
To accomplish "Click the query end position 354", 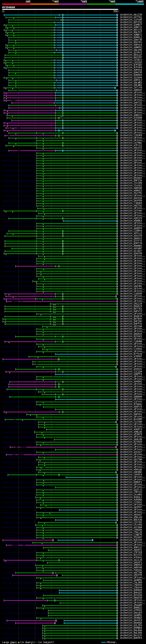I will point(115,11).
